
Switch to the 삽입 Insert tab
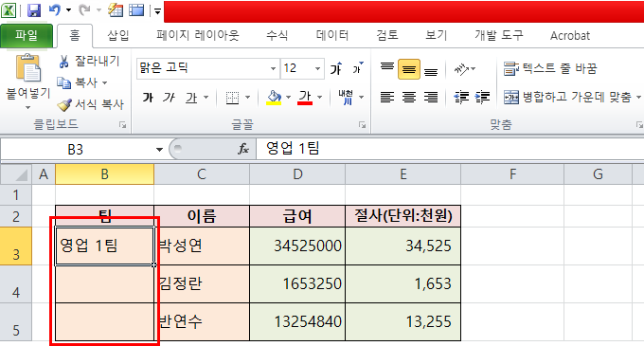point(118,36)
